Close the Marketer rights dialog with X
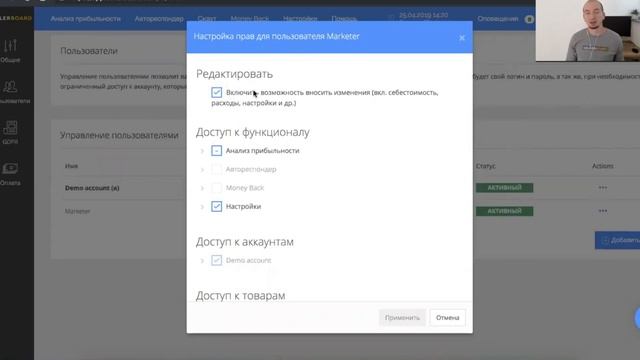Image resolution: width=640 pixels, height=360 pixels. [x=462, y=38]
